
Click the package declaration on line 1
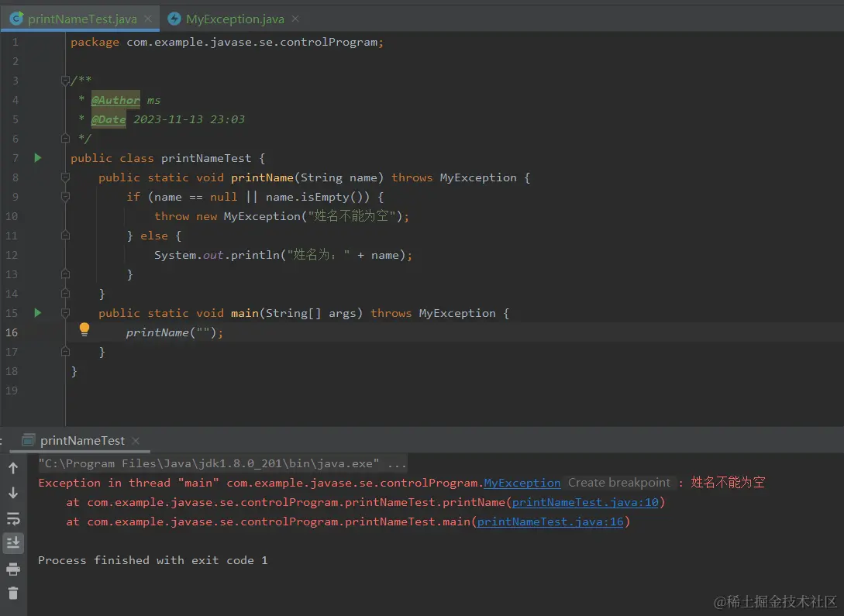(226, 42)
